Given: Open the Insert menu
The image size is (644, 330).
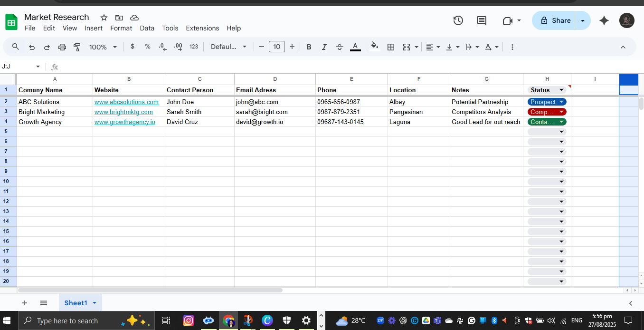Looking at the screenshot, I should (94, 28).
